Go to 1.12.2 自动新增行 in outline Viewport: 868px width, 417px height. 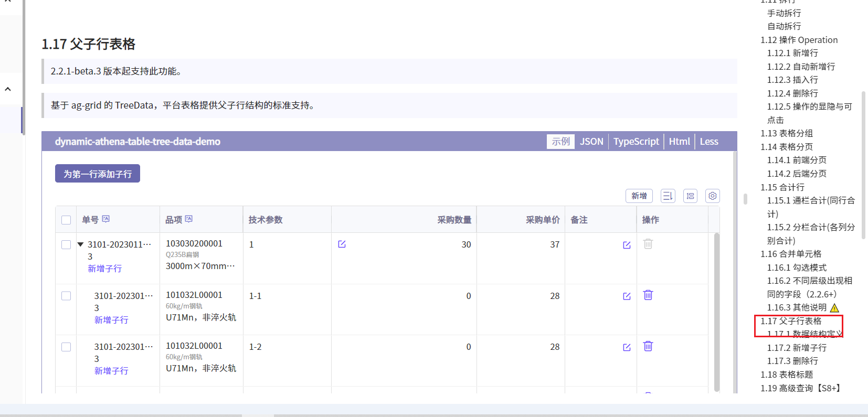click(801, 67)
